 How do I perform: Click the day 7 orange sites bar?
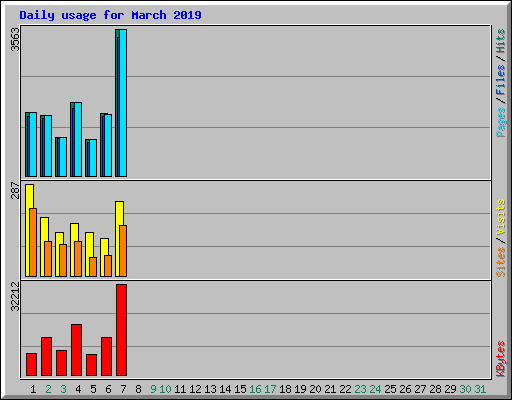[123, 251]
